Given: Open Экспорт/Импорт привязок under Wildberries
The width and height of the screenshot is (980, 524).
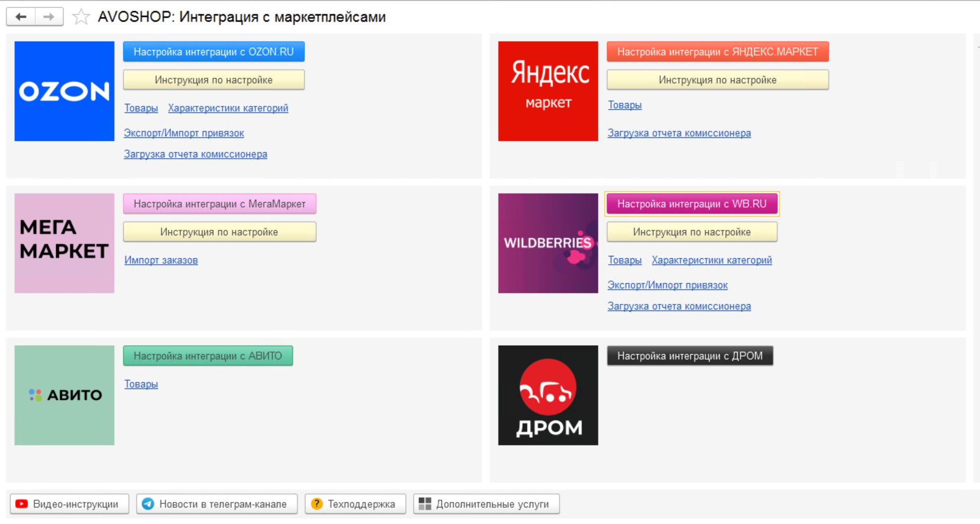Looking at the screenshot, I should (667, 285).
